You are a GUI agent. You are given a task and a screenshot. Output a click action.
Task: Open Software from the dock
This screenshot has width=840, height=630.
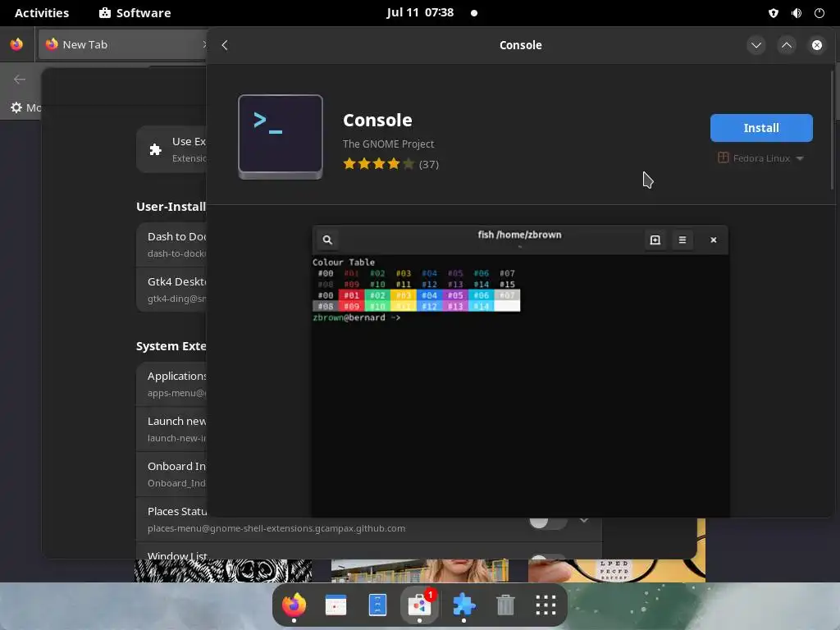click(419, 605)
